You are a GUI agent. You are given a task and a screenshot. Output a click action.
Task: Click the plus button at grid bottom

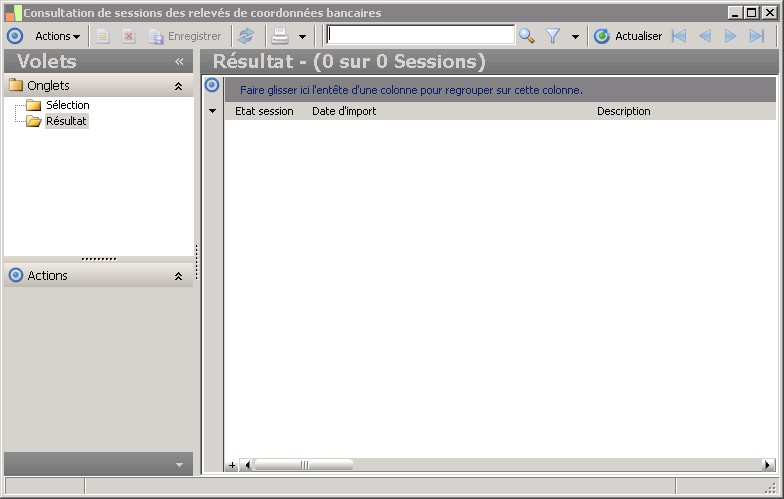coord(232,465)
